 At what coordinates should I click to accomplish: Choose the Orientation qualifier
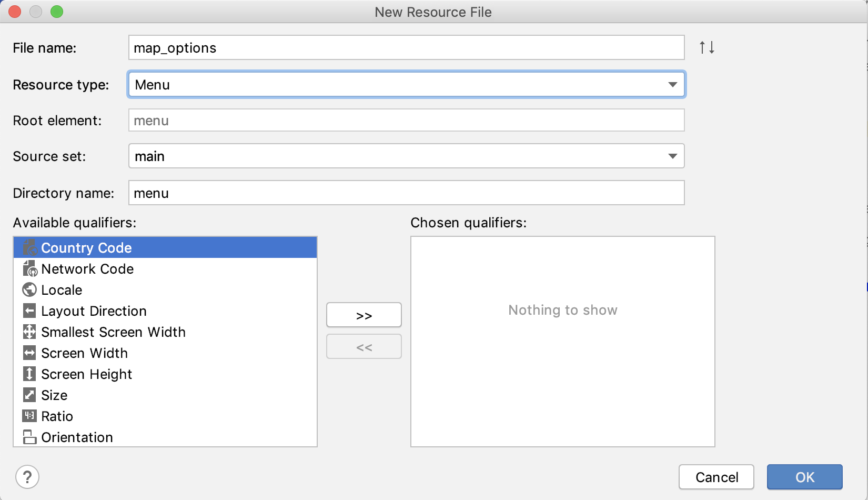pos(77,437)
